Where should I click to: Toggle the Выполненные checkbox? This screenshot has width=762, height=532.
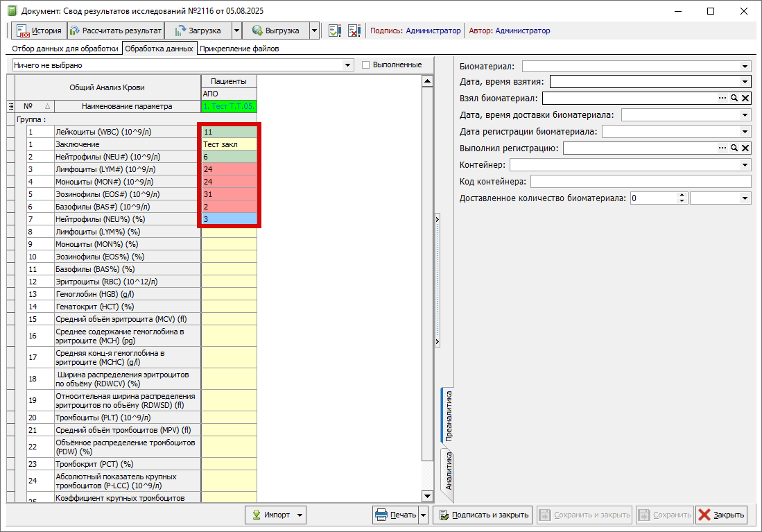click(x=366, y=65)
